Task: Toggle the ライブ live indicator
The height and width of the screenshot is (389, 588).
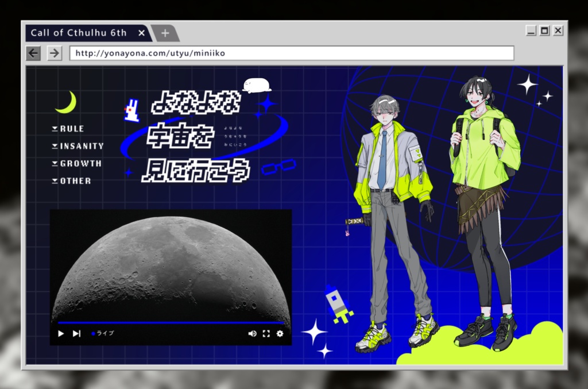Action: 103,333
